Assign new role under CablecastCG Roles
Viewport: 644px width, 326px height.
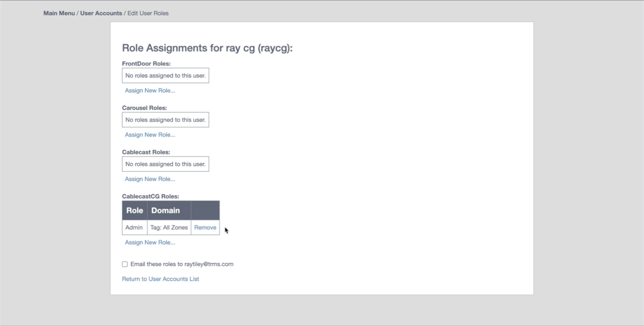(150, 243)
